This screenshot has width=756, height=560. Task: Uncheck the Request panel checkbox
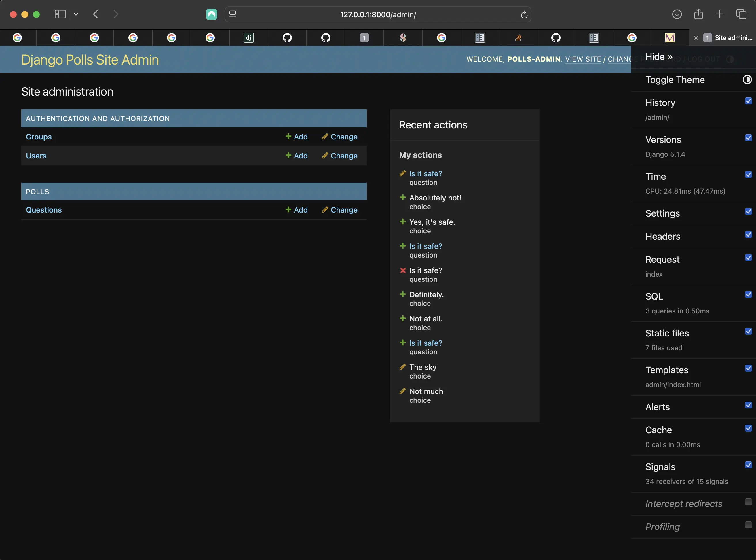click(748, 258)
